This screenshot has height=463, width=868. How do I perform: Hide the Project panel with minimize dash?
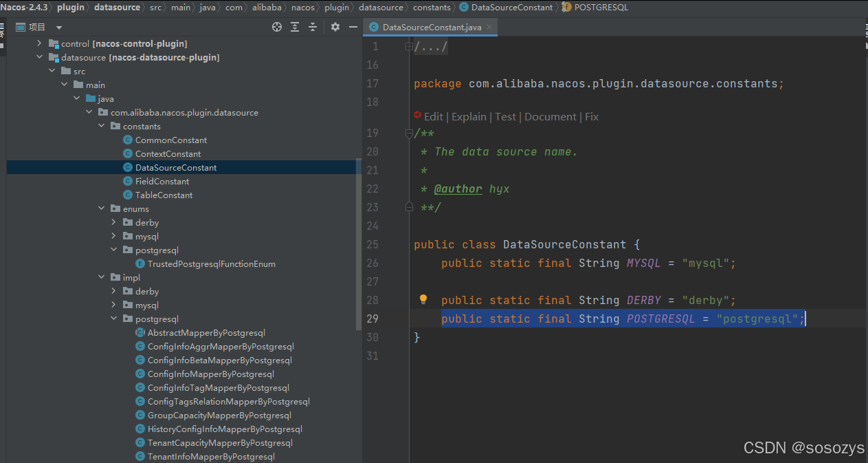coord(353,27)
